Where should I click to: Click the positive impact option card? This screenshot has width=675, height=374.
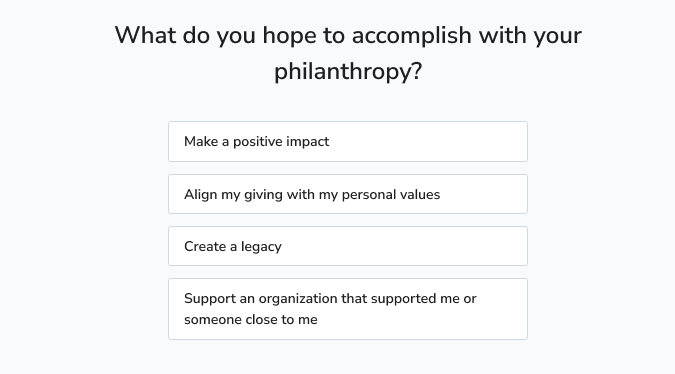348,142
